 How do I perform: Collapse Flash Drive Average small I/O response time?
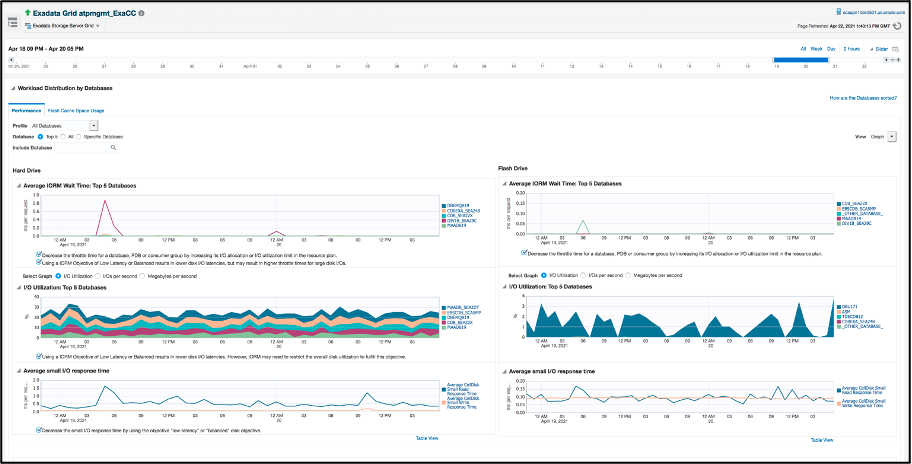(x=505, y=371)
